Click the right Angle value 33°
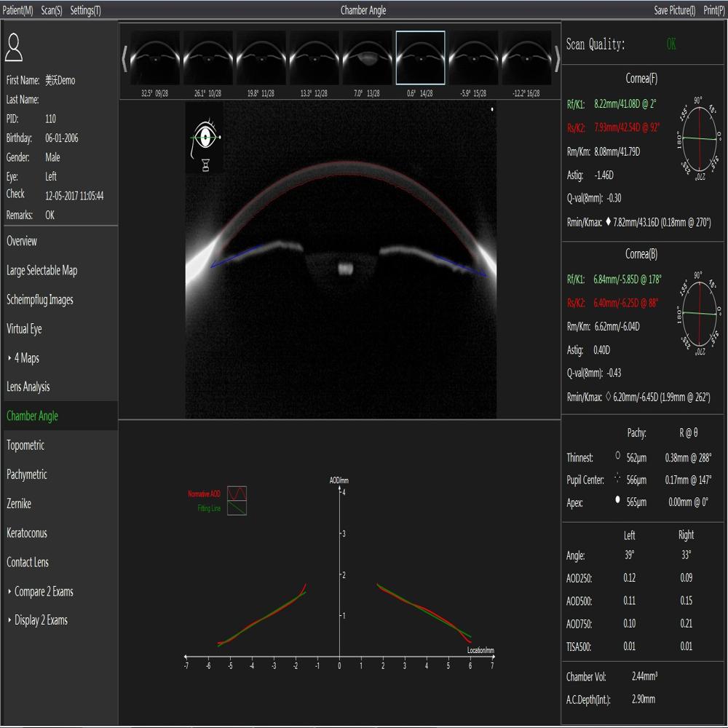The width and height of the screenshot is (728, 728). [687, 555]
